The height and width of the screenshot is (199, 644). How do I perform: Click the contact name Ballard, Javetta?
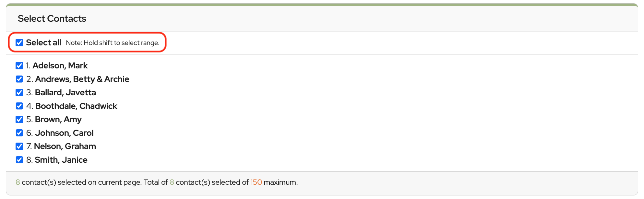coord(65,93)
